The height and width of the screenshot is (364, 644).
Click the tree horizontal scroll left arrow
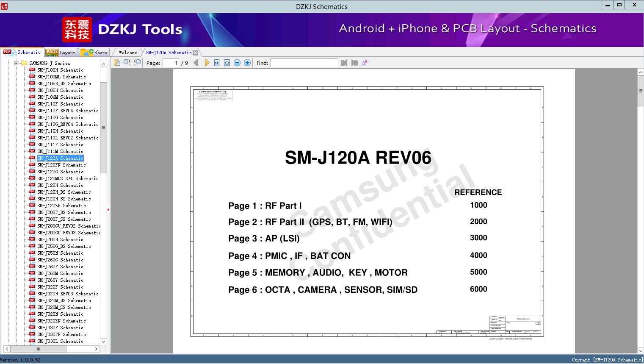[7, 349]
